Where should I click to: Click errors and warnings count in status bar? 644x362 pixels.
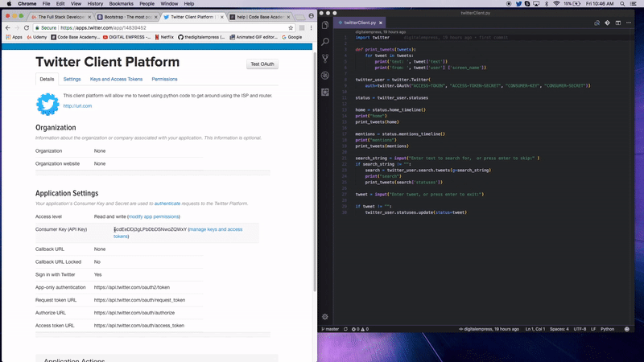(x=360, y=329)
